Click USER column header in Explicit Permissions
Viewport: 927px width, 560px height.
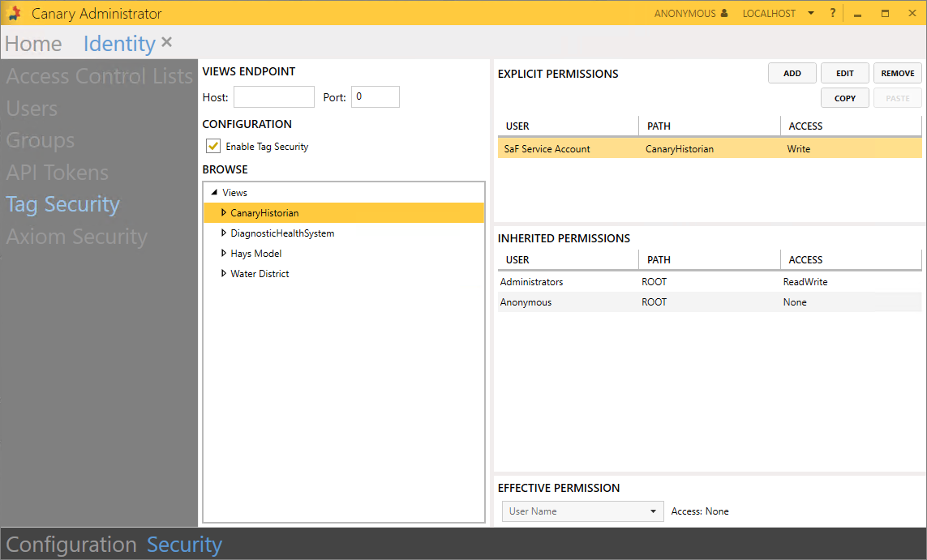click(569, 126)
